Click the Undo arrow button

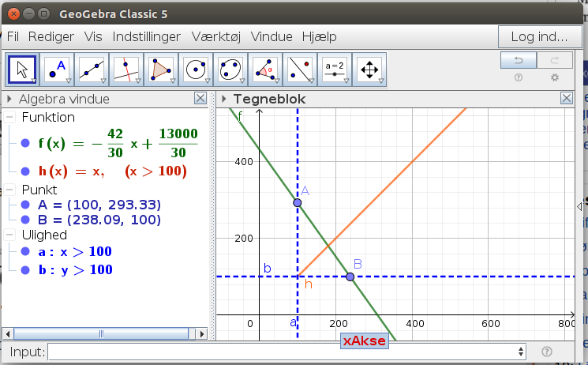[519, 60]
